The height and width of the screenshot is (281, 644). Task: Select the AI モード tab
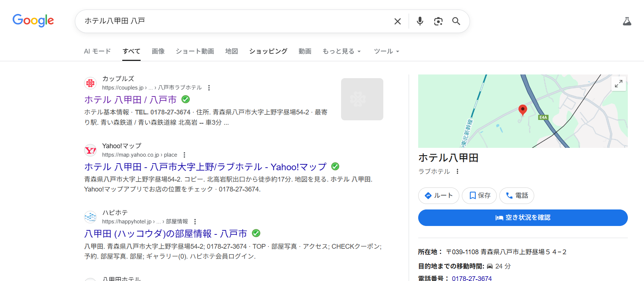click(x=97, y=51)
